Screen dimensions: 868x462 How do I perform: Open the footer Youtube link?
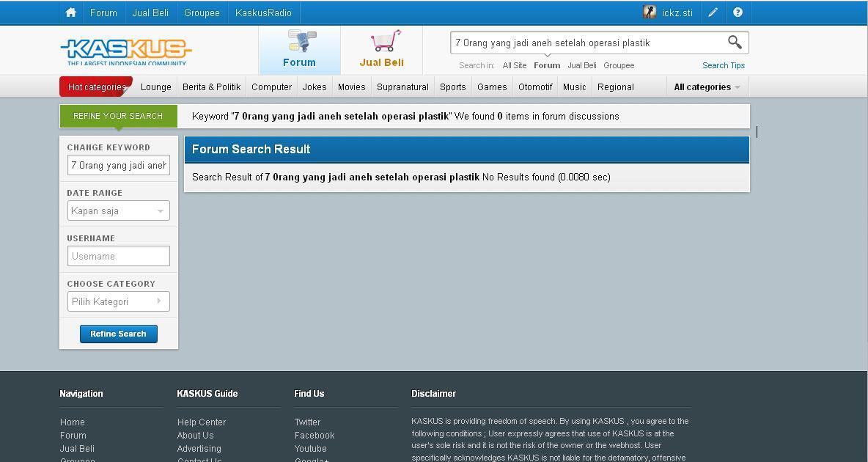[x=311, y=449]
